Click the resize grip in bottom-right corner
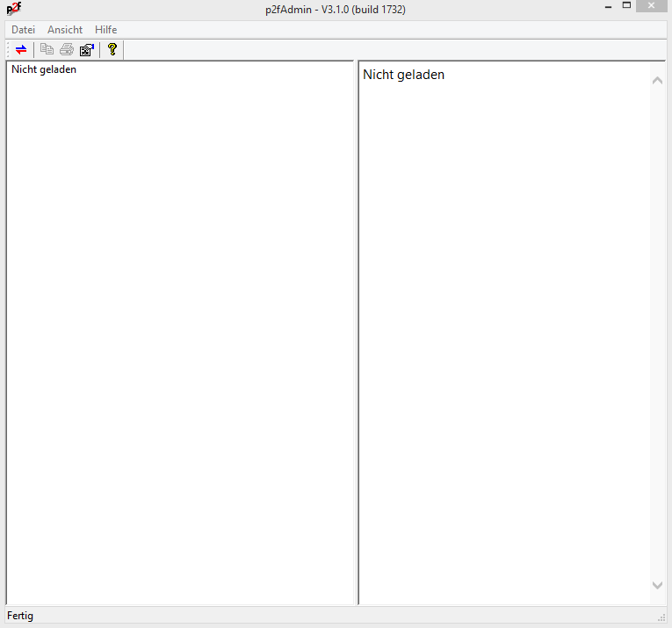672x628 pixels. [x=661, y=617]
